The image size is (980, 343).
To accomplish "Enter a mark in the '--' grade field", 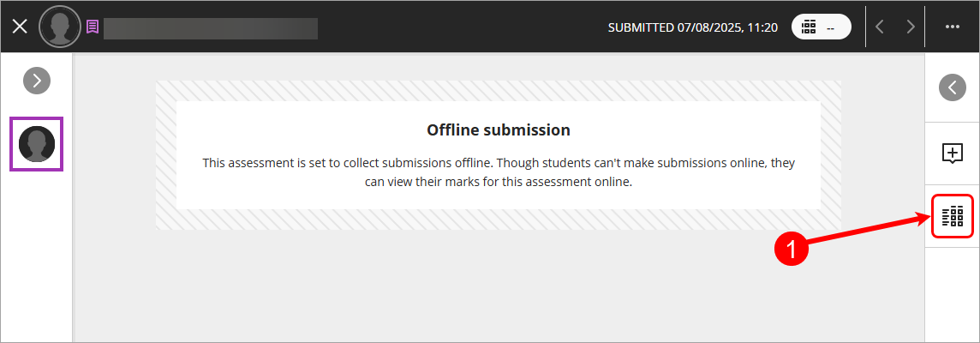I will click(831, 27).
